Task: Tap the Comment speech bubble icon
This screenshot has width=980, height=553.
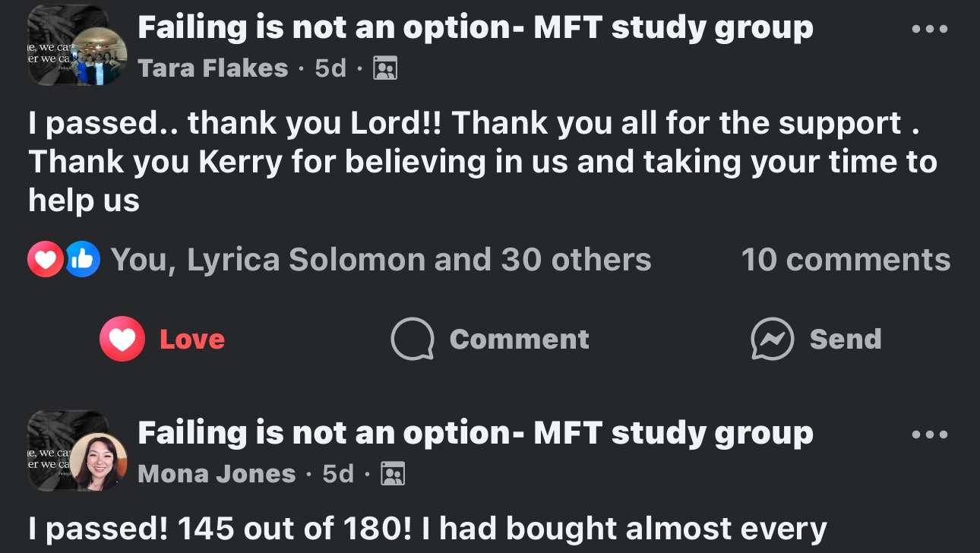Action: (413, 339)
